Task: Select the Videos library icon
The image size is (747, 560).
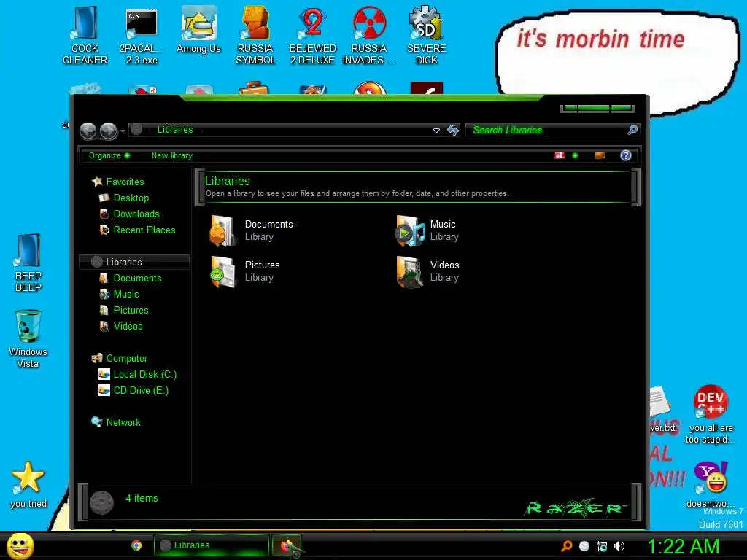Action: (409, 271)
